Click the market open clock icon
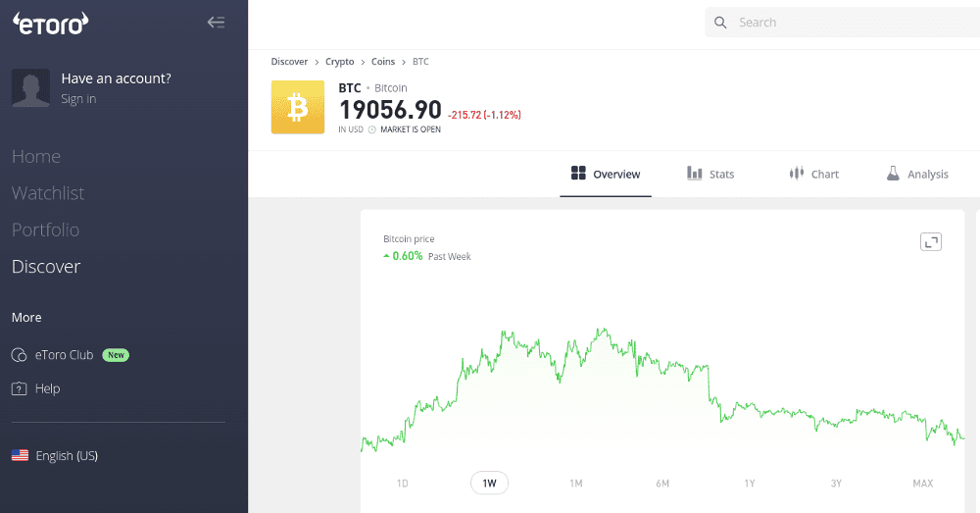The image size is (980, 513). (371, 129)
